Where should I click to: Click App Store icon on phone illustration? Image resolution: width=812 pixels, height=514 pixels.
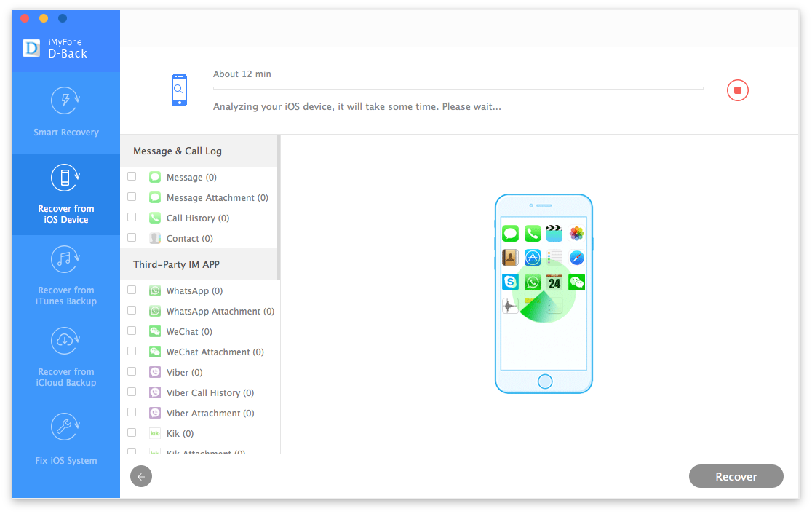(533, 258)
